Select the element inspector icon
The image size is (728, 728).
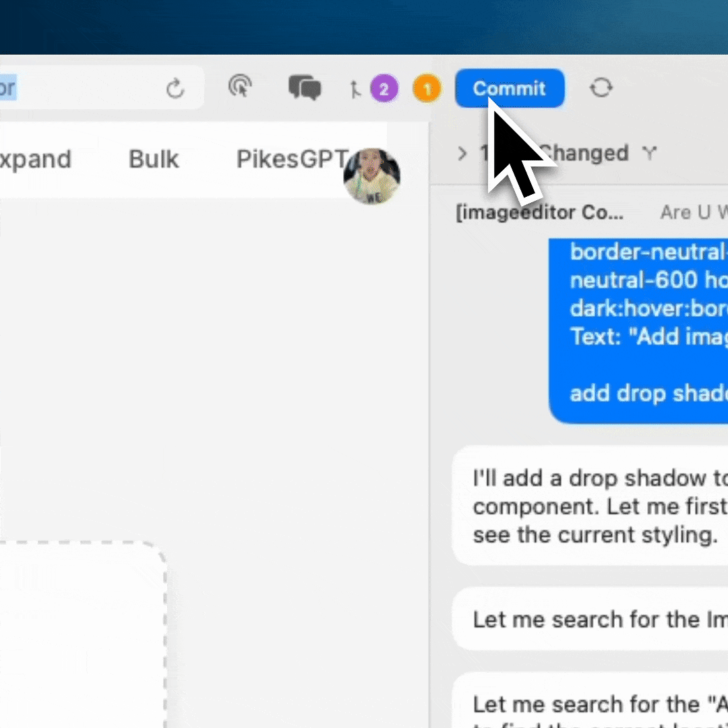point(240,87)
